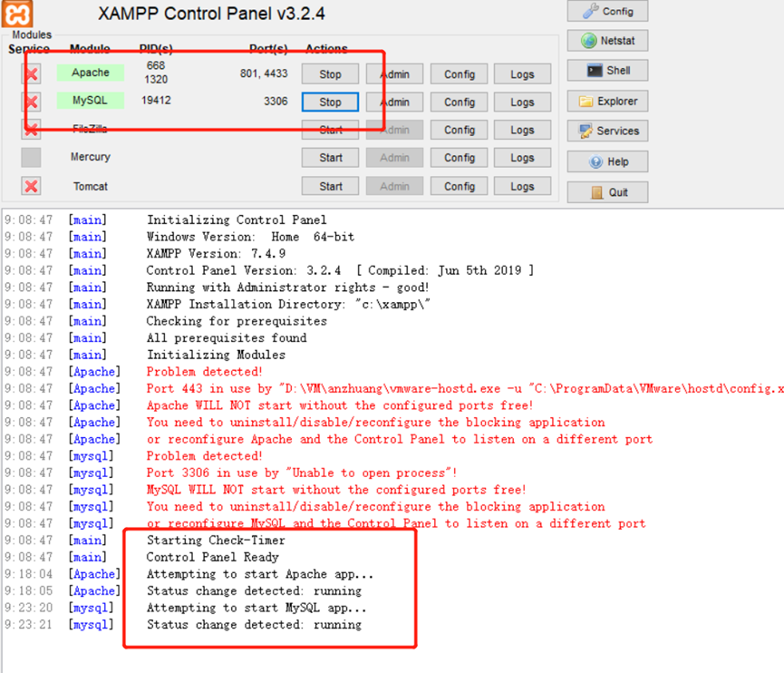Stop the MySQL module
The width and height of the screenshot is (784, 673).
click(x=329, y=102)
